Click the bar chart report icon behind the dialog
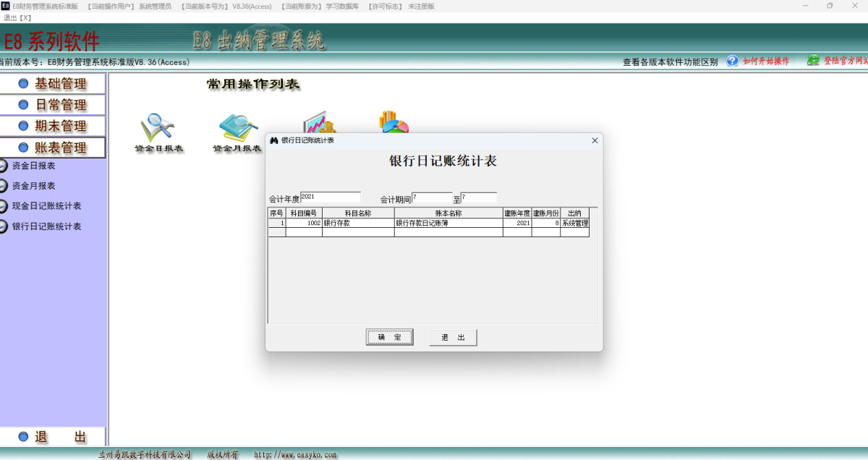 (x=318, y=123)
